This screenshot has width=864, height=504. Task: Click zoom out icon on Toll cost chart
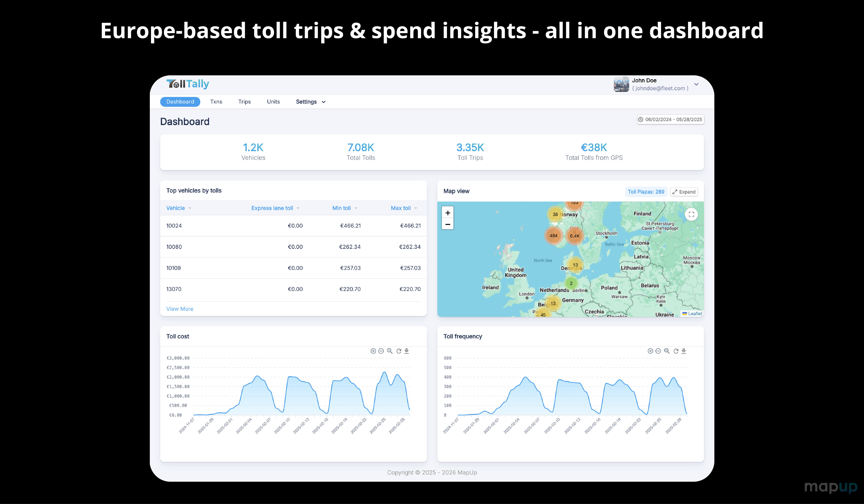381,351
